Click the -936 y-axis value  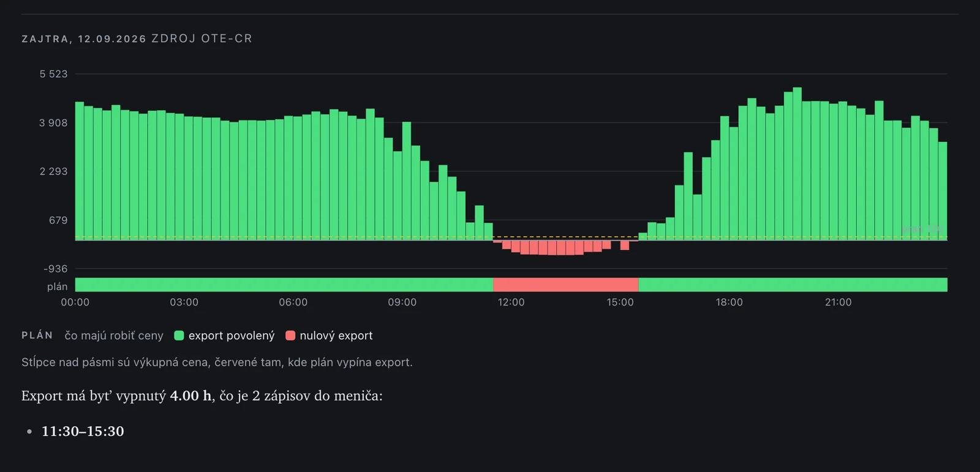(x=56, y=269)
